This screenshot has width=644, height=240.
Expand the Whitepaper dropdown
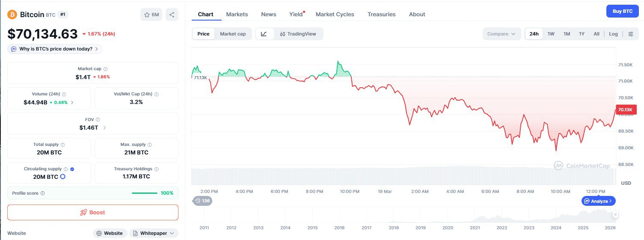tap(154, 233)
